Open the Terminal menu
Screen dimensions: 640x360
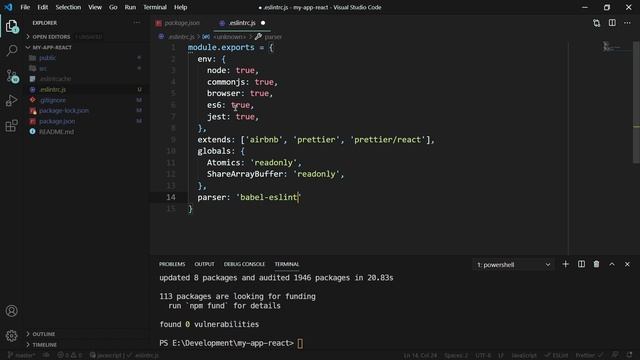tap(155, 7)
